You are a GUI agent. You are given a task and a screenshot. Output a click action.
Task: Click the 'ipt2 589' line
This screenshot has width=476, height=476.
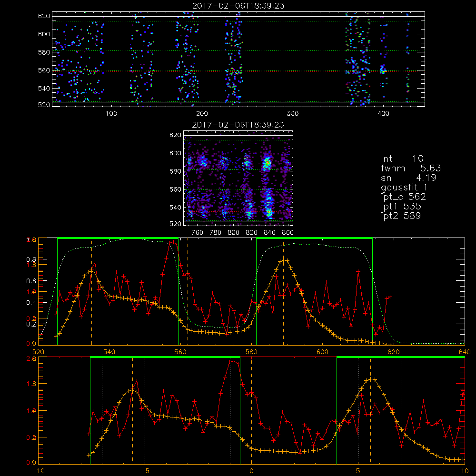[x=401, y=216]
